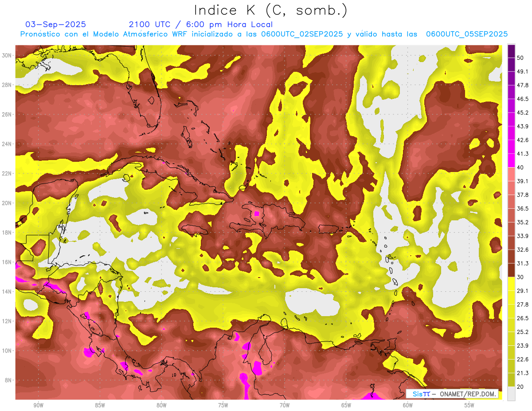Click the magenta swatch between 40 and 41.3
Image resolution: width=532 pixels, height=411 pixels.
(511, 160)
